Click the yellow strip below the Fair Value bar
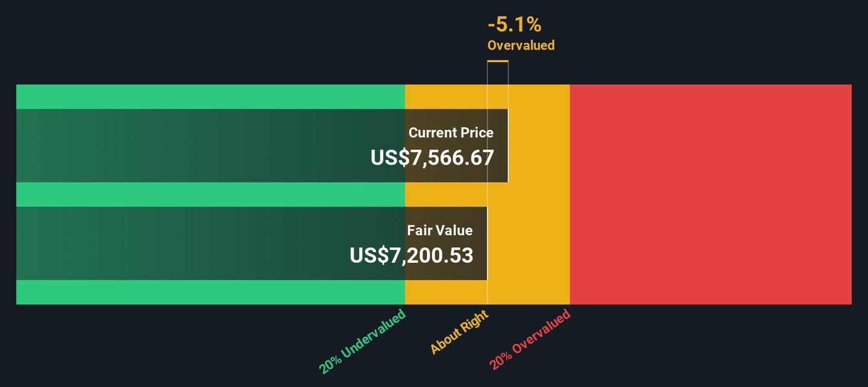Viewport: 868px width, 387px height. 446,292
